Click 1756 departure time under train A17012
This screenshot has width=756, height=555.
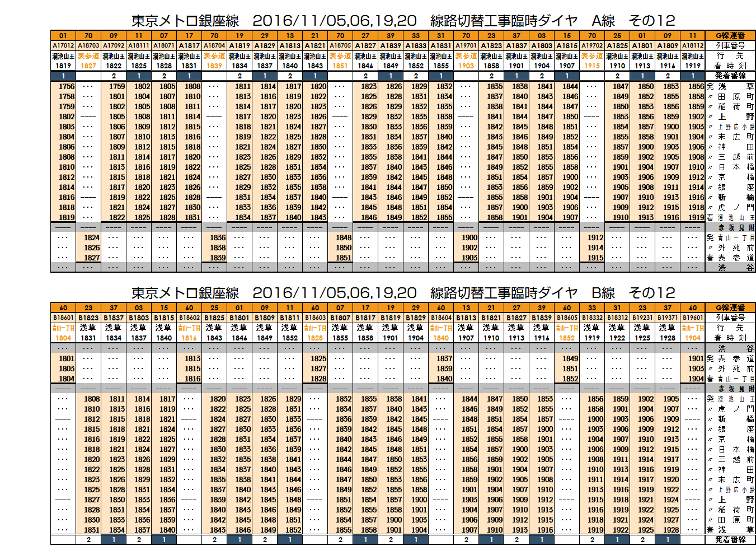point(67,86)
